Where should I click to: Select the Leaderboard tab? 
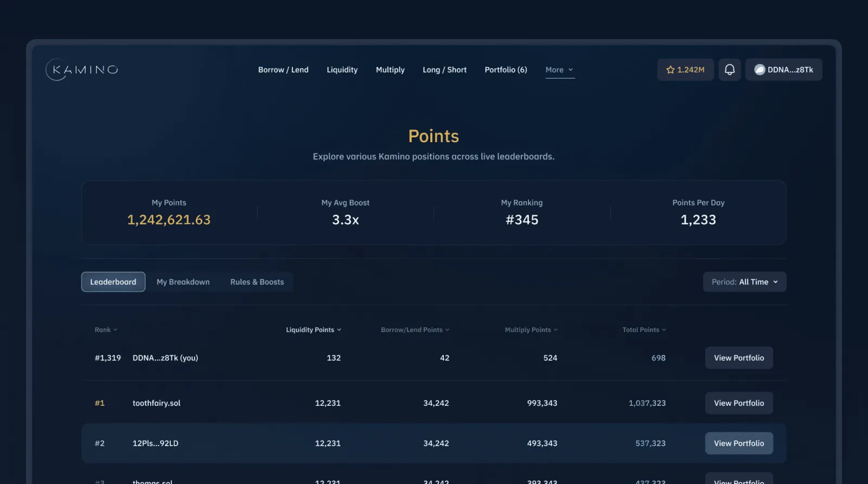pyautogui.click(x=113, y=282)
